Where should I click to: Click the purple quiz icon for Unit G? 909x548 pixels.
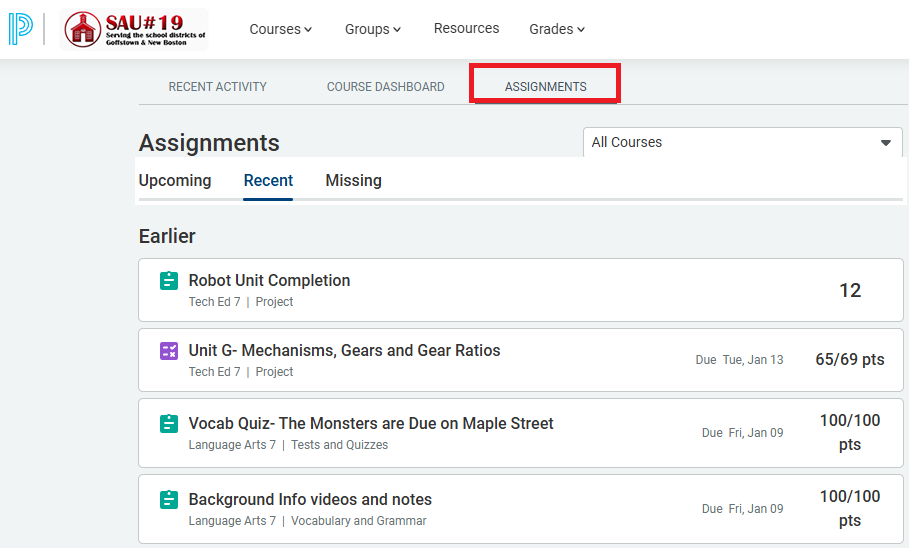click(x=169, y=351)
